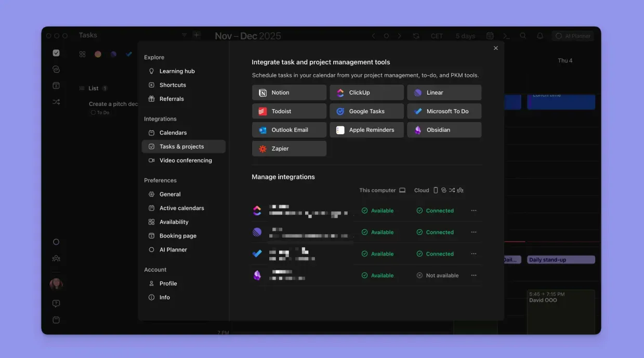The width and height of the screenshot is (644, 358).
Task: Go to next period with right chevron
Action: point(399,36)
